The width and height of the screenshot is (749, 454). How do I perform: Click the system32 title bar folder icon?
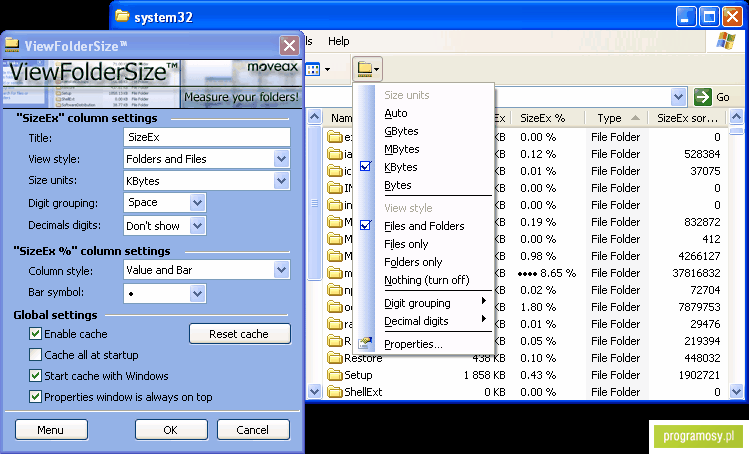point(122,16)
